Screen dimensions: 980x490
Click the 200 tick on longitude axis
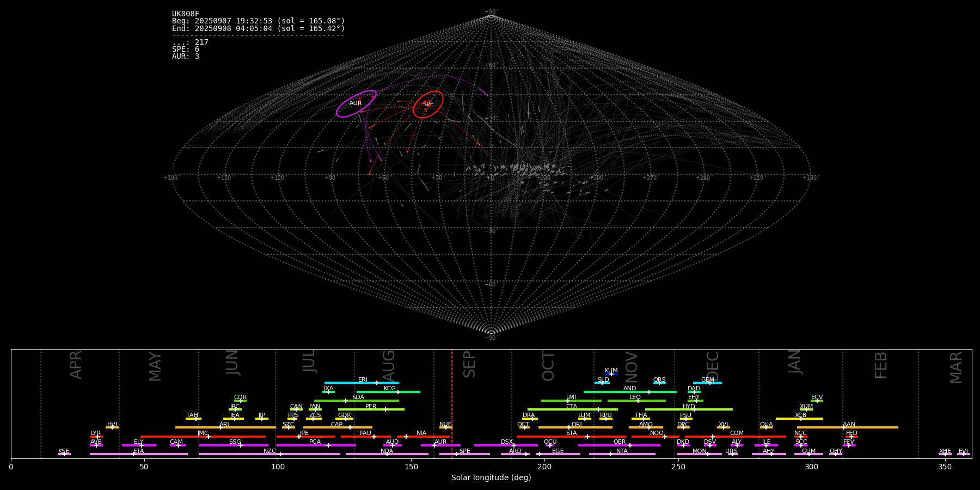[544, 467]
